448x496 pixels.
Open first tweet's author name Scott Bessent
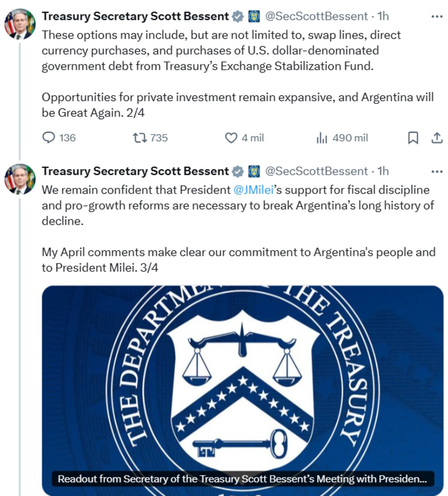[x=135, y=16]
